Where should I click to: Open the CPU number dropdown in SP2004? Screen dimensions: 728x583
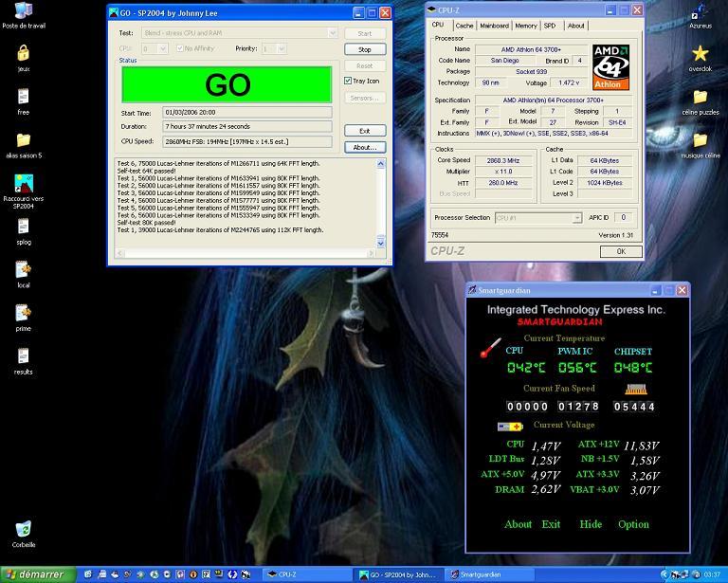point(162,48)
